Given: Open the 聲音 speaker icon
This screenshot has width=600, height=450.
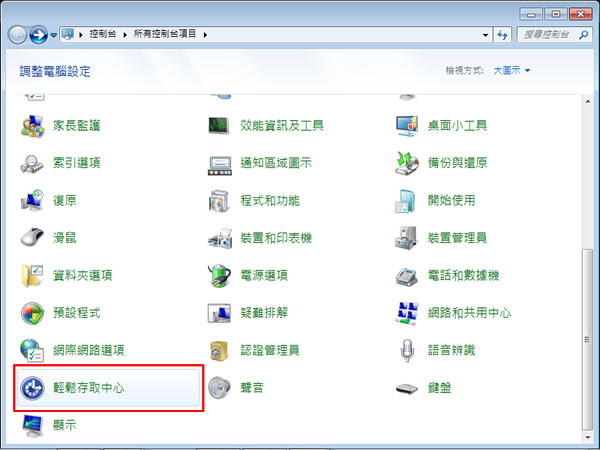Looking at the screenshot, I should pos(220,388).
